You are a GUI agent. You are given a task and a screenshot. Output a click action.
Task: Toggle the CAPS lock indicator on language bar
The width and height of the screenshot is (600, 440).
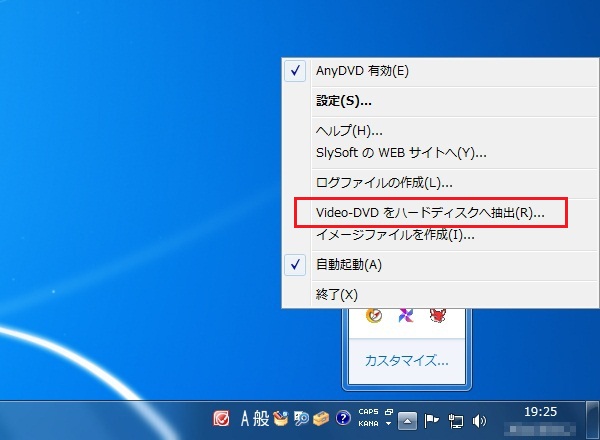point(368,412)
